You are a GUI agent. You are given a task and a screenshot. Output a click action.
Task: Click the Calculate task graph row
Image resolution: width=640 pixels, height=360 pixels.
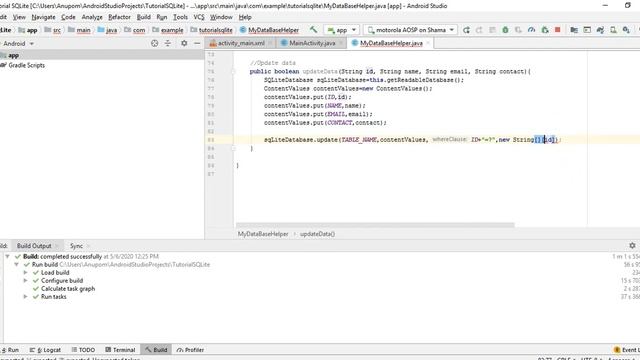point(68,289)
